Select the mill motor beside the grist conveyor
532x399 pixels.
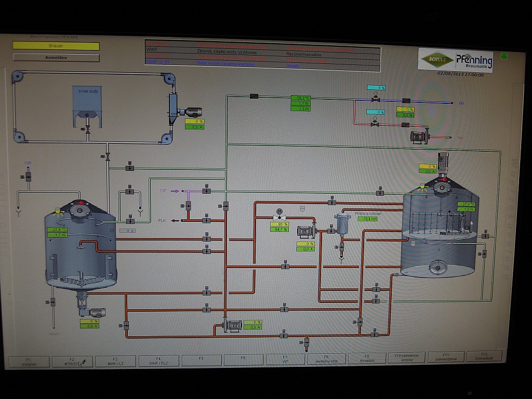tap(191, 112)
